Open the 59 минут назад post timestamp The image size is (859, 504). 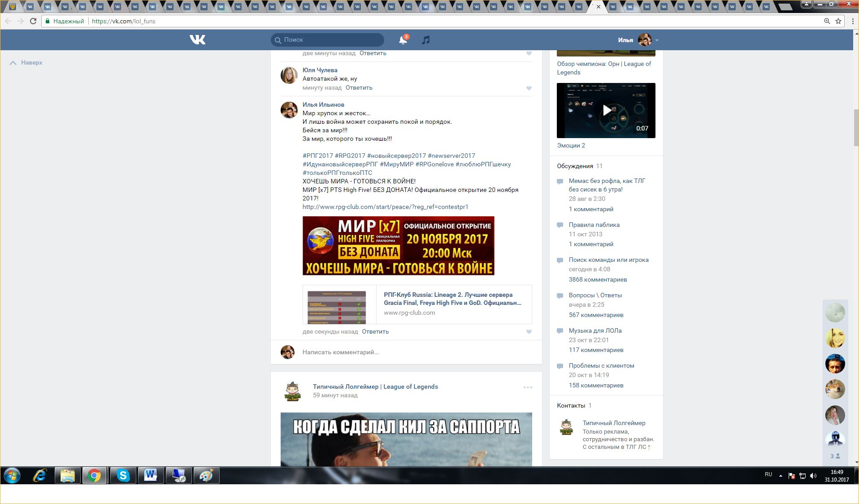tap(335, 395)
